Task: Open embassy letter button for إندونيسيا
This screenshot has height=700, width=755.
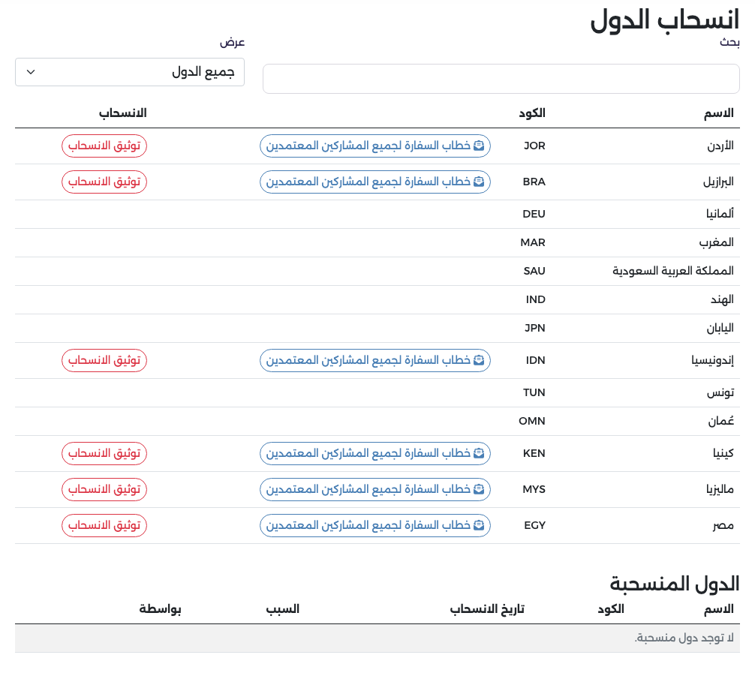Action: click(375, 361)
